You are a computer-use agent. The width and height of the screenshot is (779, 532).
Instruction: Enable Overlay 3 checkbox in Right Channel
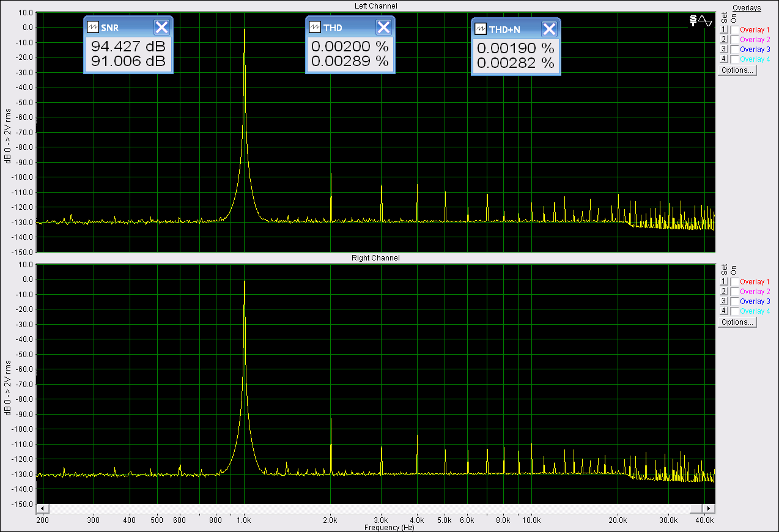(734, 301)
